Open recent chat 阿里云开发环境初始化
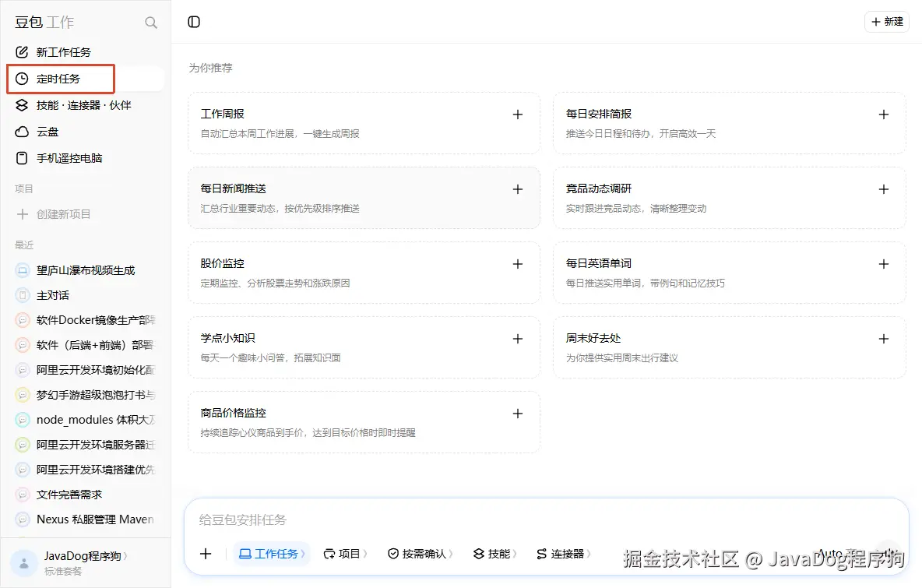This screenshot has width=922, height=588. coord(85,370)
